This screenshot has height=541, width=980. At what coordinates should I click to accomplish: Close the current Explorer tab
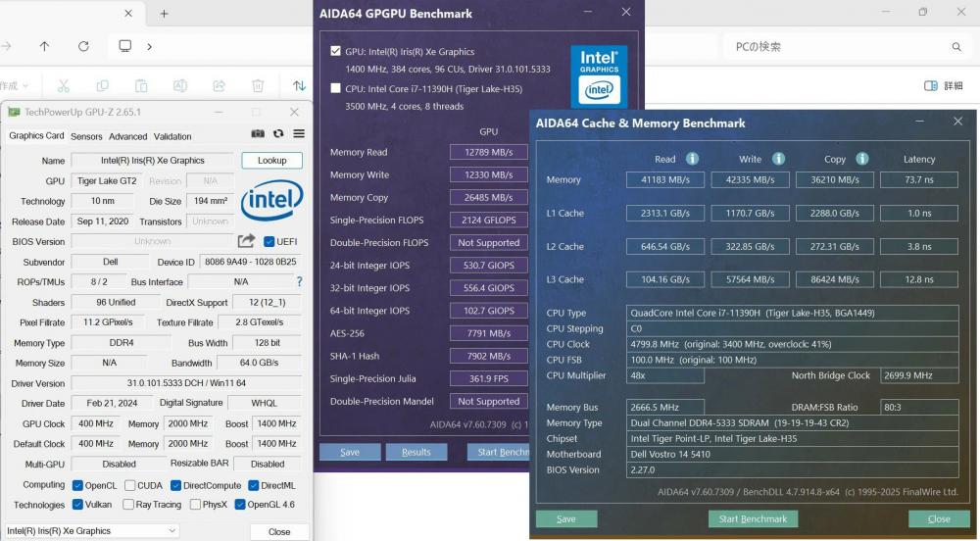pos(128,13)
